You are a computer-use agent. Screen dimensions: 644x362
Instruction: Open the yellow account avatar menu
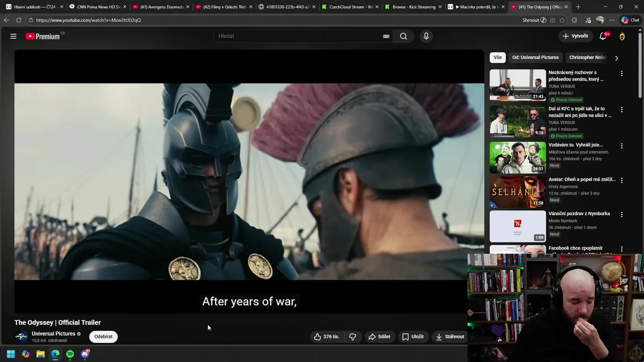tap(622, 36)
